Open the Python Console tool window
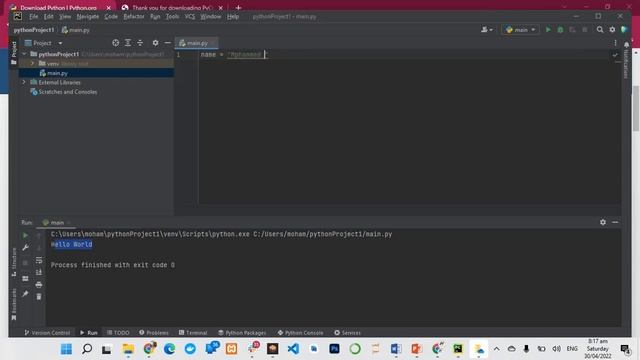The width and height of the screenshot is (640, 360). [x=300, y=333]
